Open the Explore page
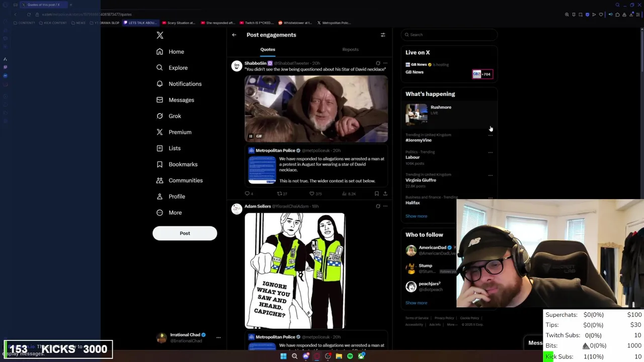 (x=172, y=68)
